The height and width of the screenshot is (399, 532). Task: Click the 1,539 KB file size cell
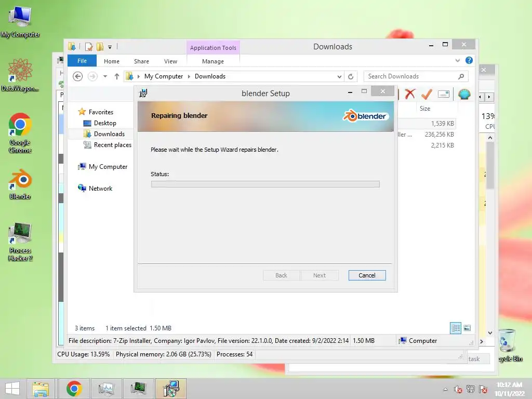[x=443, y=124]
